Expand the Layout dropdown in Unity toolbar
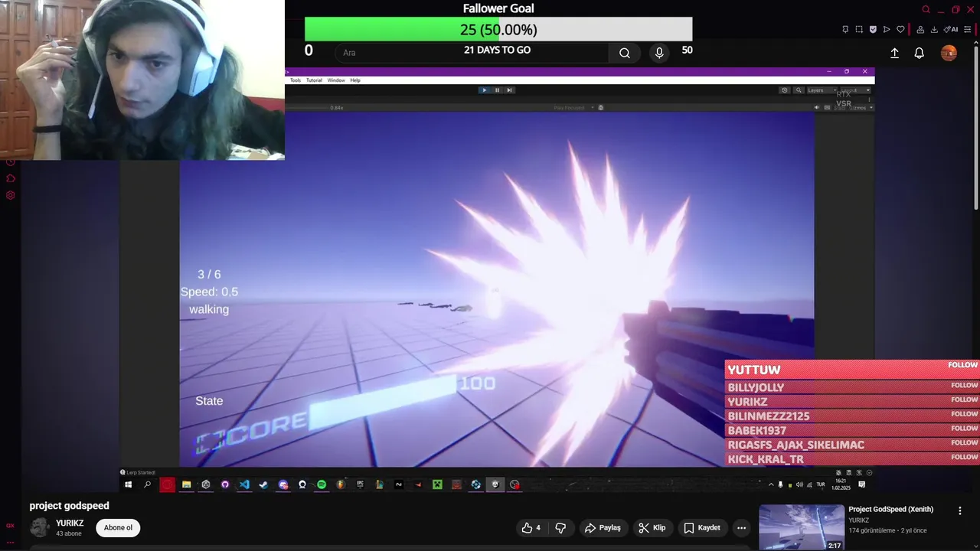The height and width of the screenshot is (551, 980). coord(855,90)
